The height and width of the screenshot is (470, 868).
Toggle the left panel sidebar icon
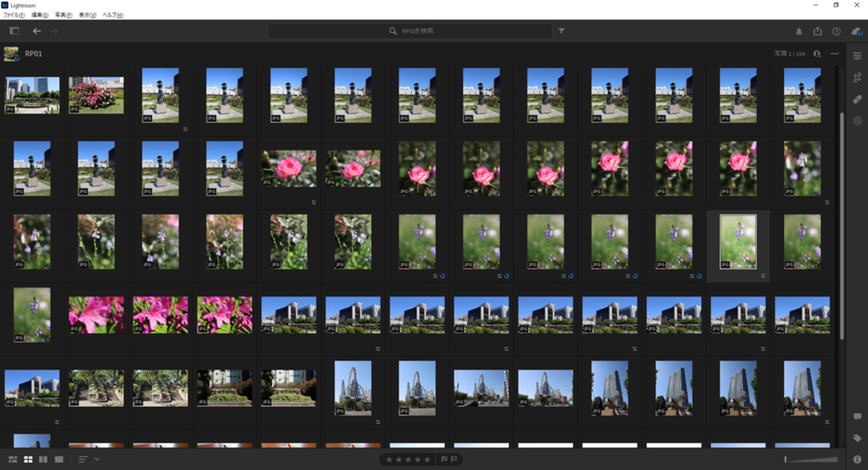pos(14,31)
